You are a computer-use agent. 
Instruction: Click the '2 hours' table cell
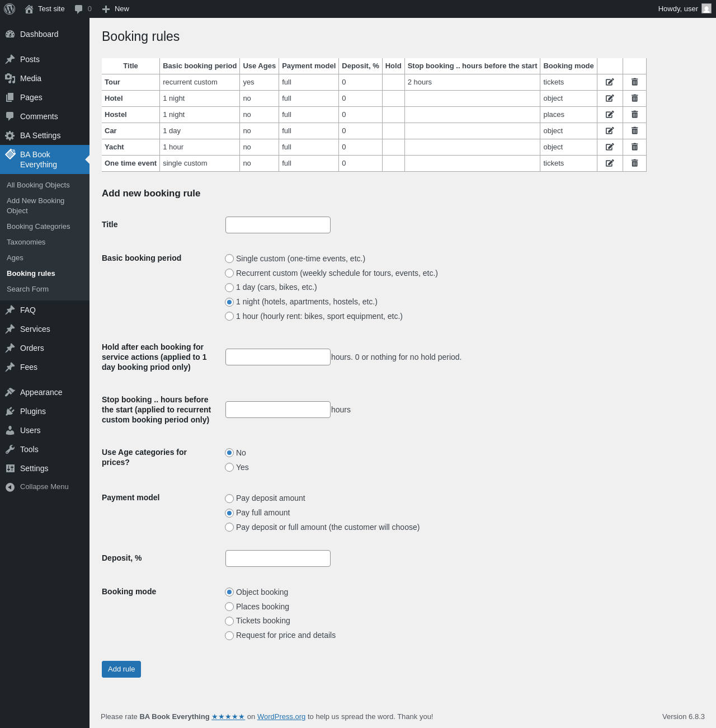tap(472, 82)
